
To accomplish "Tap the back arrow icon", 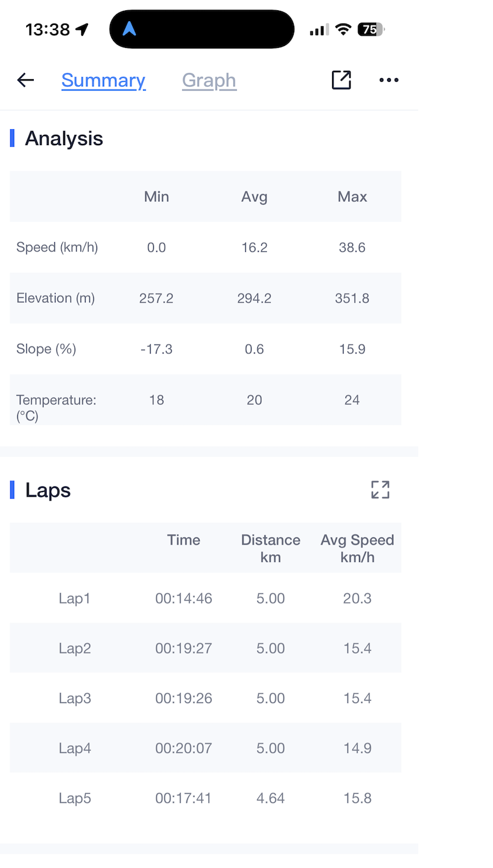I will click(x=26, y=80).
